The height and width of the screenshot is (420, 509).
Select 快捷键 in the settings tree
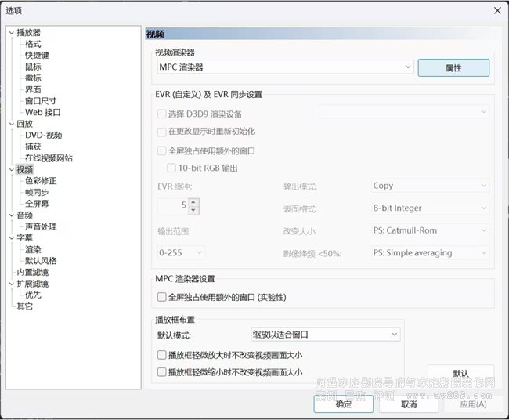(37, 56)
